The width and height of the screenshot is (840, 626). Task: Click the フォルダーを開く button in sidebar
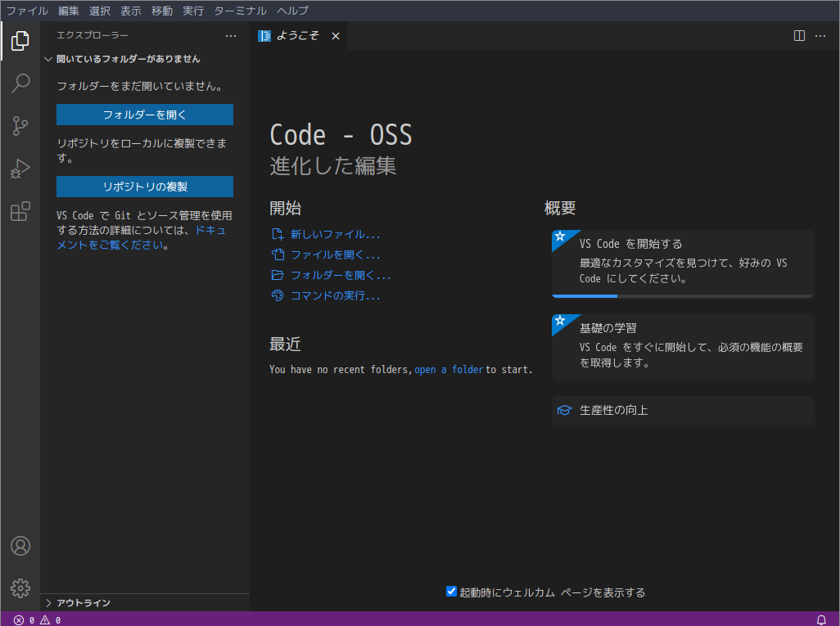tap(145, 115)
